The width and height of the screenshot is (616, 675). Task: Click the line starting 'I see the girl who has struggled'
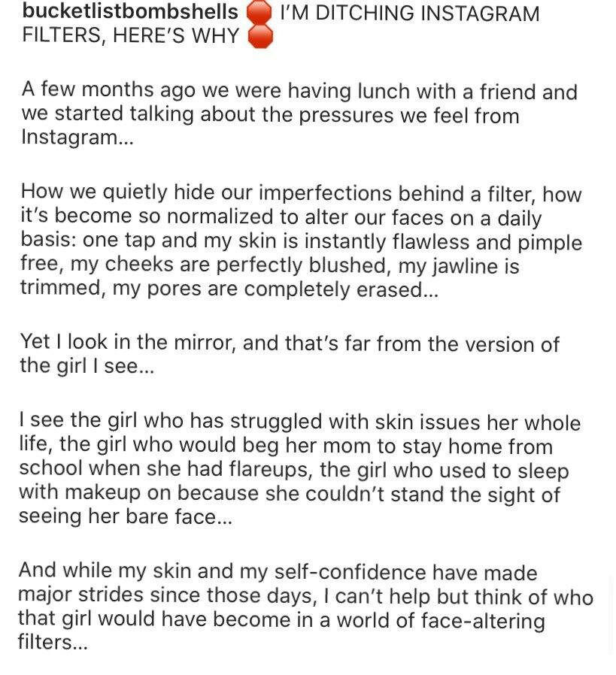[x=300, y=422]
